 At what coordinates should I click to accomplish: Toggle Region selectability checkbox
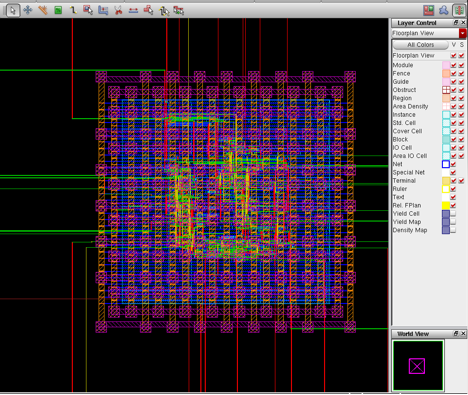(x=461, y=98)
